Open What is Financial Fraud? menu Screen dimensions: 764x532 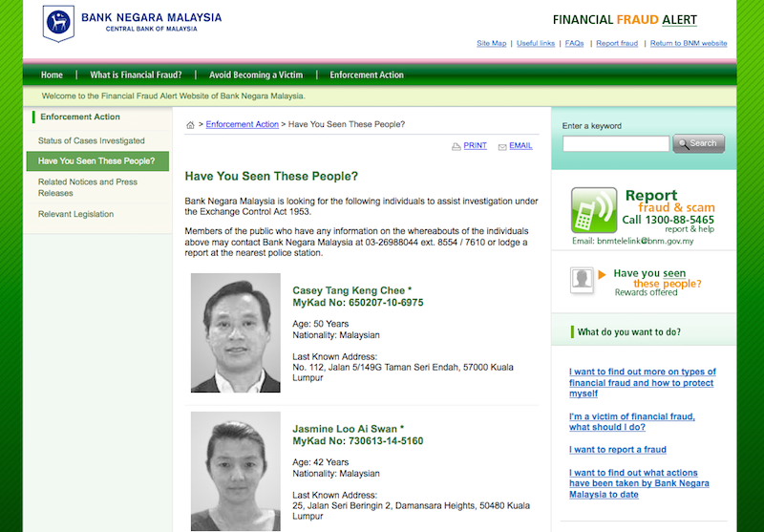(136, 75)
